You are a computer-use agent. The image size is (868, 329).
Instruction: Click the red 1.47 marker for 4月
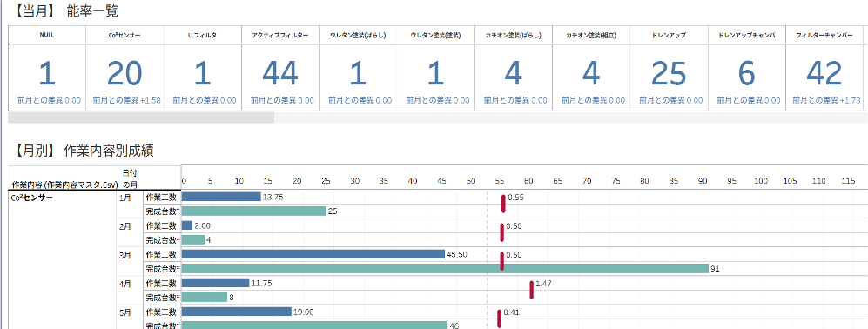[x=531, y=290]
